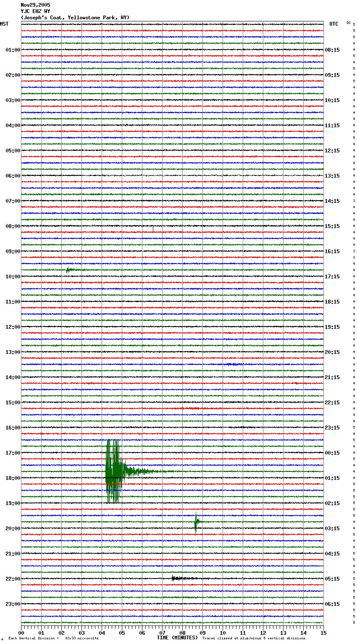
Task: Click the '05:15' UTC time label
Action: (x=332, y=579)
